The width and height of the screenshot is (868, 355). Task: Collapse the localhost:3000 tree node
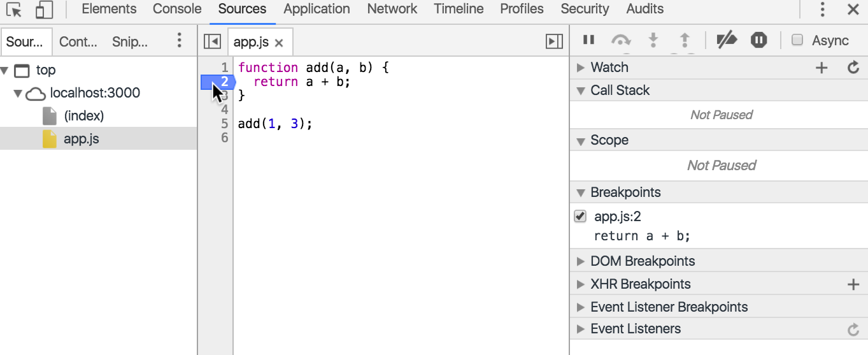tap(18, 94)
